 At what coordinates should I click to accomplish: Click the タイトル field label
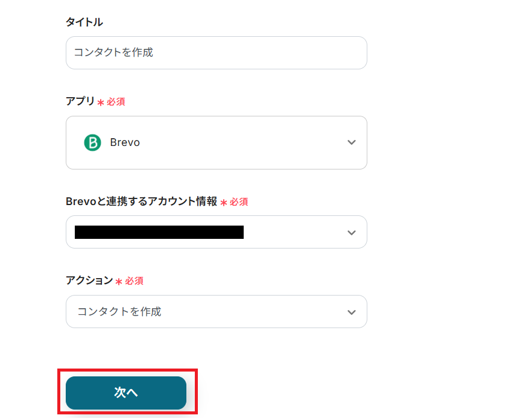coord(84,22)
